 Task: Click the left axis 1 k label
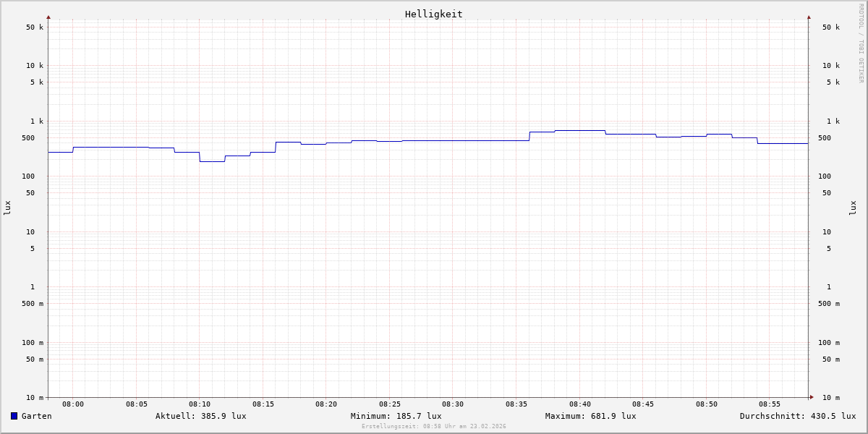pyautogui.click(x=35, y=121)
